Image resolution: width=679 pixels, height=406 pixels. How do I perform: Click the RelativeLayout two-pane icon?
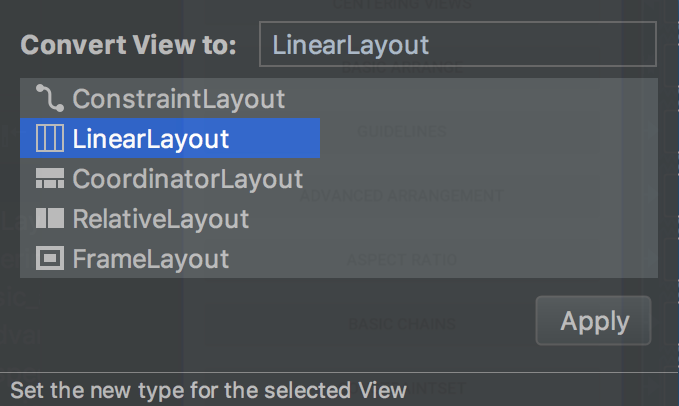click(50, 218)
